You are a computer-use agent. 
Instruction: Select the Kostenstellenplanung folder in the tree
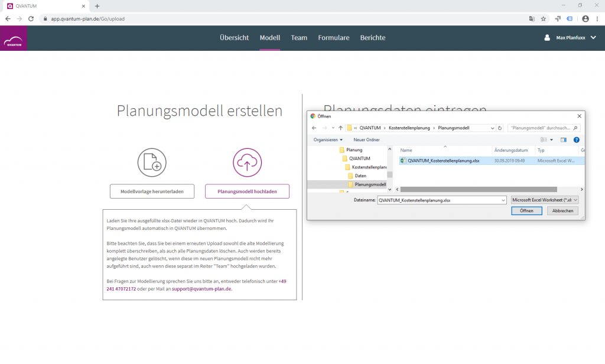click(366, 167)
